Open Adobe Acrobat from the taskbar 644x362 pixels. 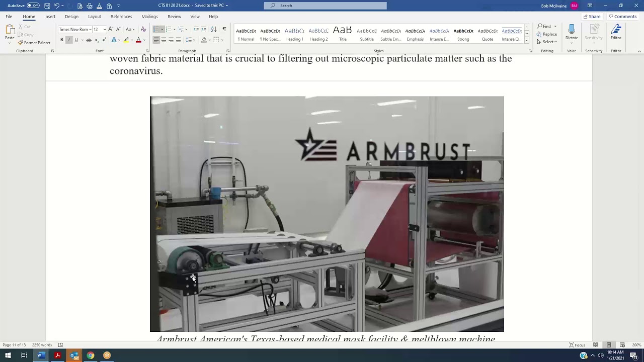[x=57, y=355]
